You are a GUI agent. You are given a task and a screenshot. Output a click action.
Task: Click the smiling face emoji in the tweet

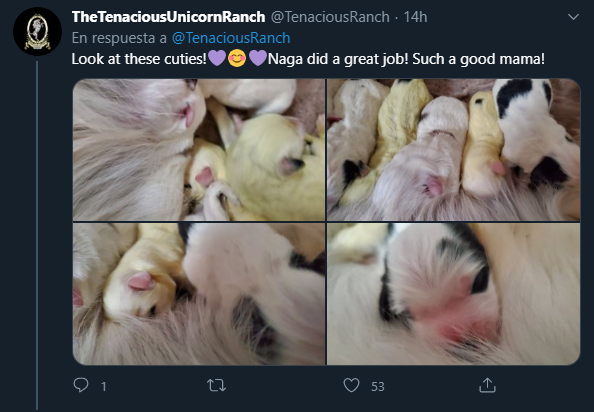(x=237, y=59)
